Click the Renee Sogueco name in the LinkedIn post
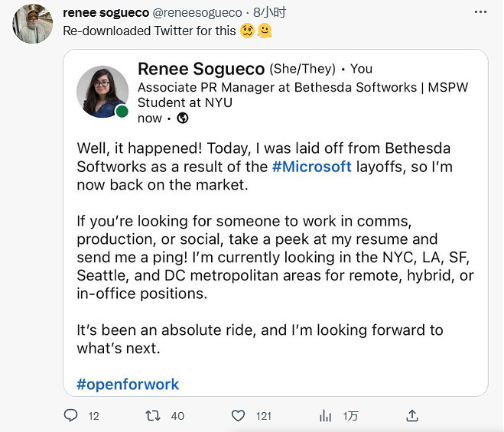The height and width of the screenshot is (432, 504). click(201, 69)
